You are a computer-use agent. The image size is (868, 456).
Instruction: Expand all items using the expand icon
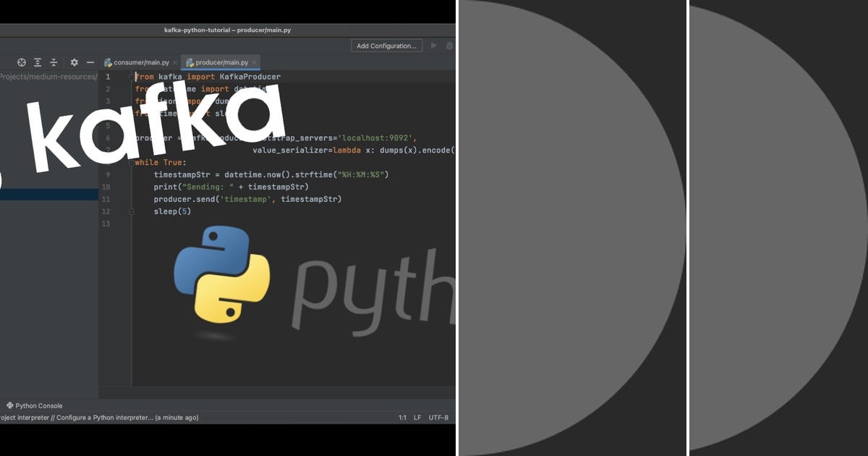(38, 62)
